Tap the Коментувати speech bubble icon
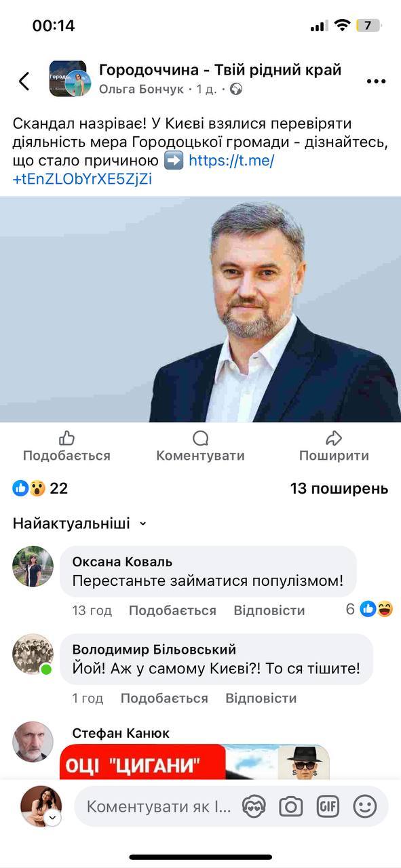Screen dimensions: 401x868 (200, 437)
